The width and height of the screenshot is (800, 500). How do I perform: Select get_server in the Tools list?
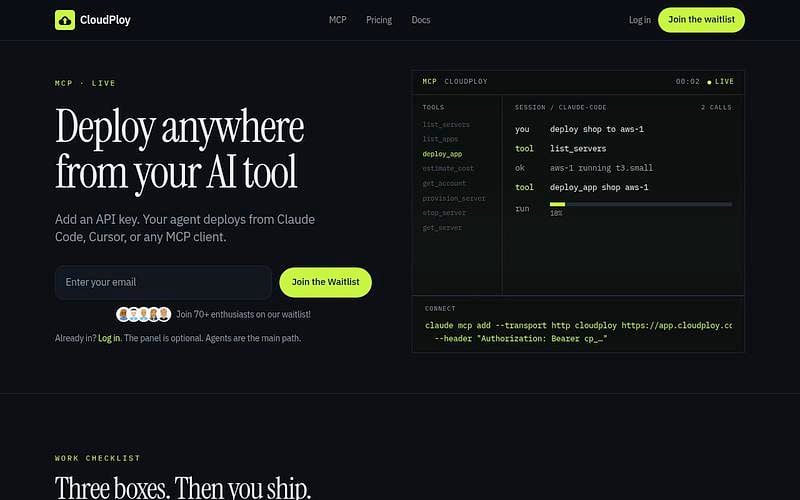[x=442, y=228]
